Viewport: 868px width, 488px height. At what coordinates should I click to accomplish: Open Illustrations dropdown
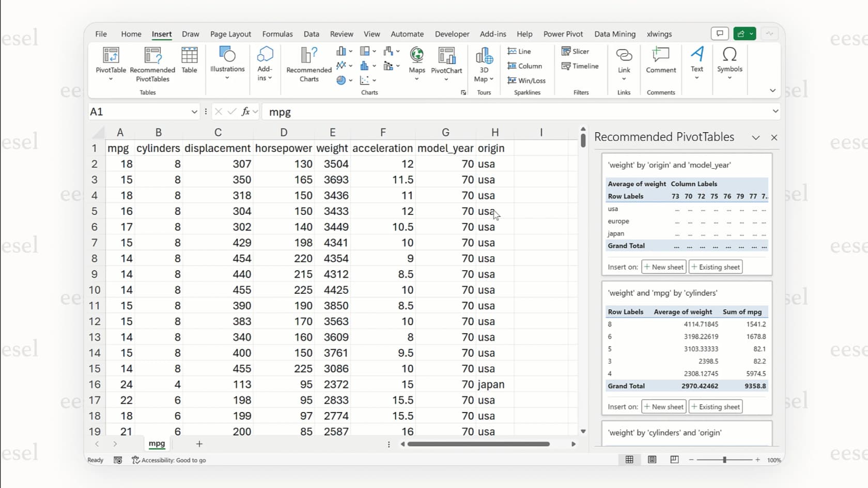click(x=227, y=63)
